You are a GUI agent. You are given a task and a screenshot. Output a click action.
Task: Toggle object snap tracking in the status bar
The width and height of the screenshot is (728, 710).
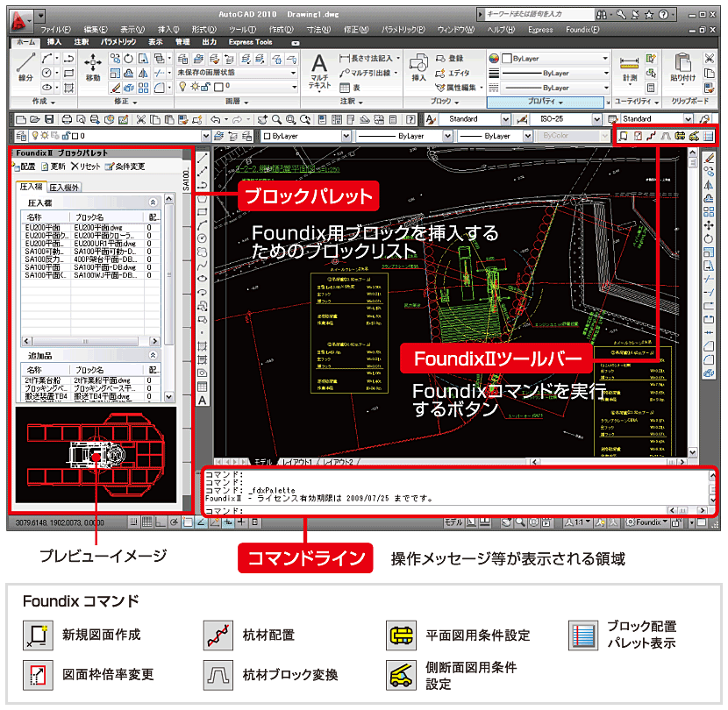[x=201, y=522]
